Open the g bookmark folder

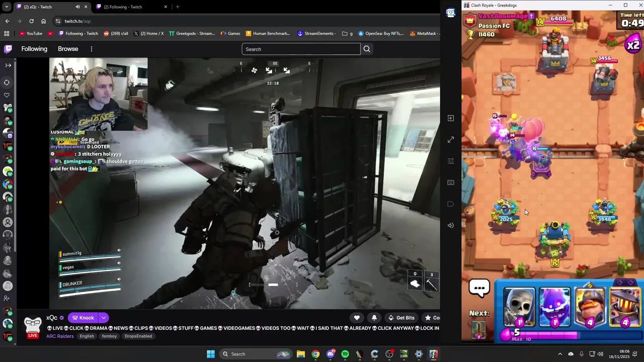click(x=347, y=34)
